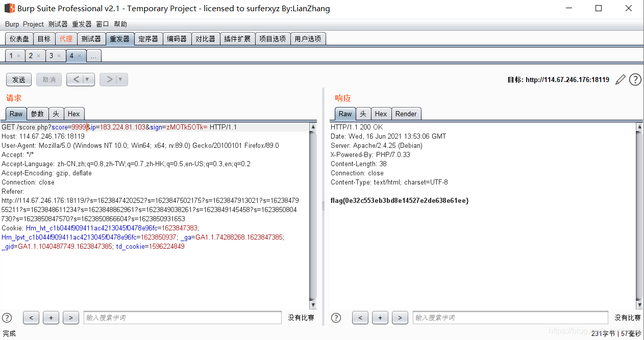Switch to the 测试器 tool tab
Viewport: 644px width, 340px height.
point(91,39)
